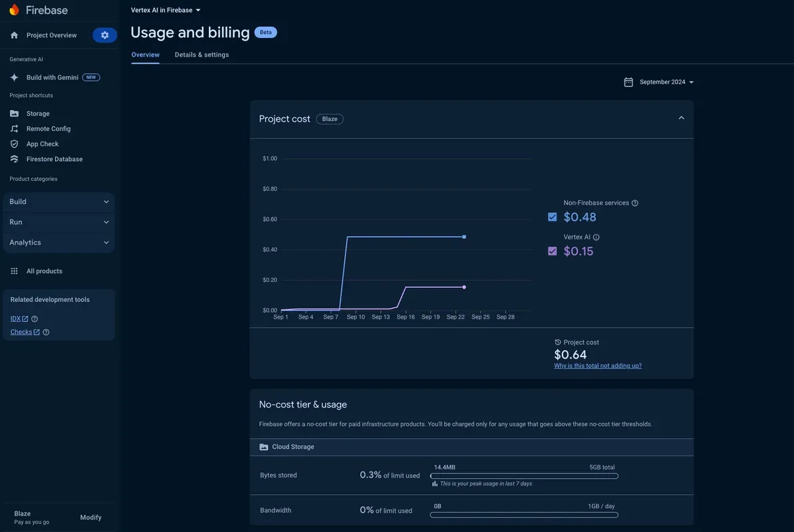Click the Sep 16 axis label
Image resolution: width=794 pixels, height=532 pixels.
[406, 317]
